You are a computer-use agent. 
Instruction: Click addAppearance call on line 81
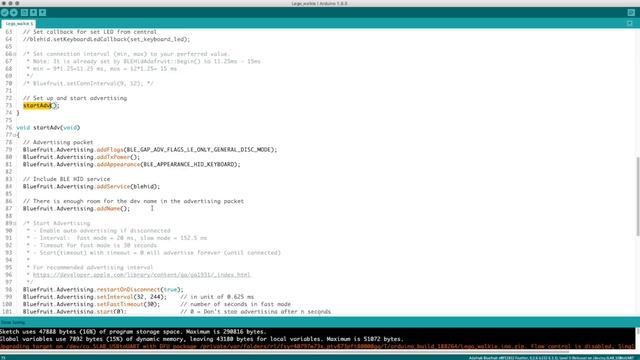(118, 164)
